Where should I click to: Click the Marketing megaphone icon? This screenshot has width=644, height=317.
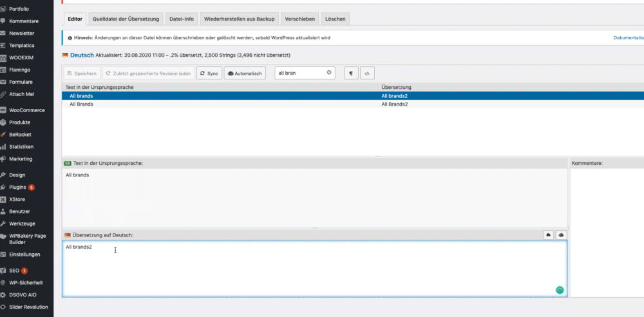coord(3,158)
